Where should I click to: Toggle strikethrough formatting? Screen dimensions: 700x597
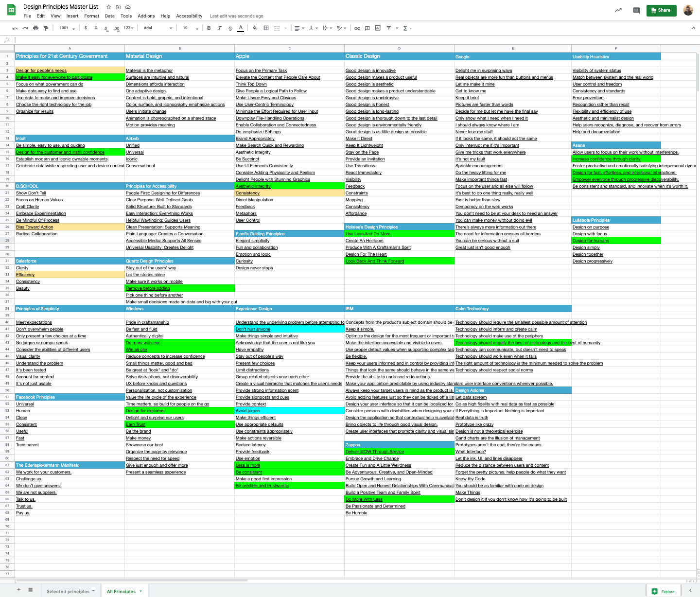point(229,28)
